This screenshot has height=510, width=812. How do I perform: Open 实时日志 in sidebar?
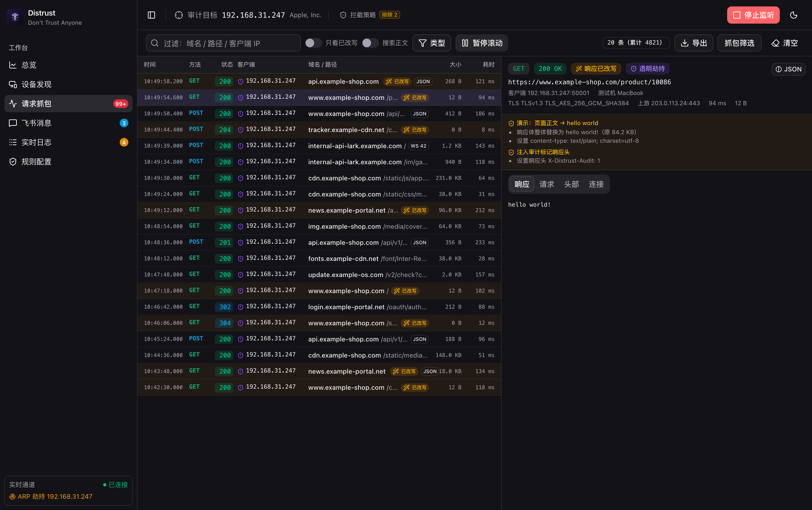(x=68, y=142)
